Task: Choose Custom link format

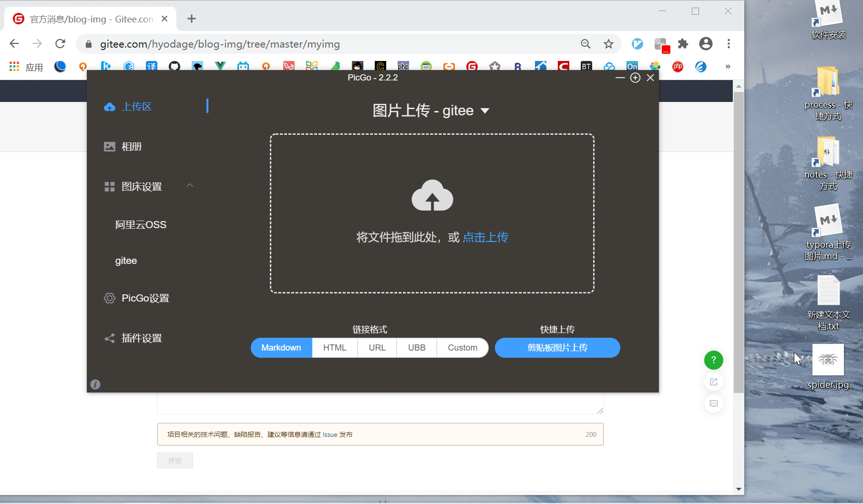Action: coord(462,348)
